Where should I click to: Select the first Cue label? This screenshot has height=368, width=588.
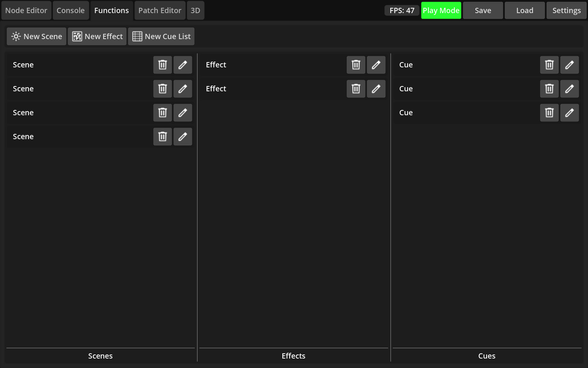[406, 65]
